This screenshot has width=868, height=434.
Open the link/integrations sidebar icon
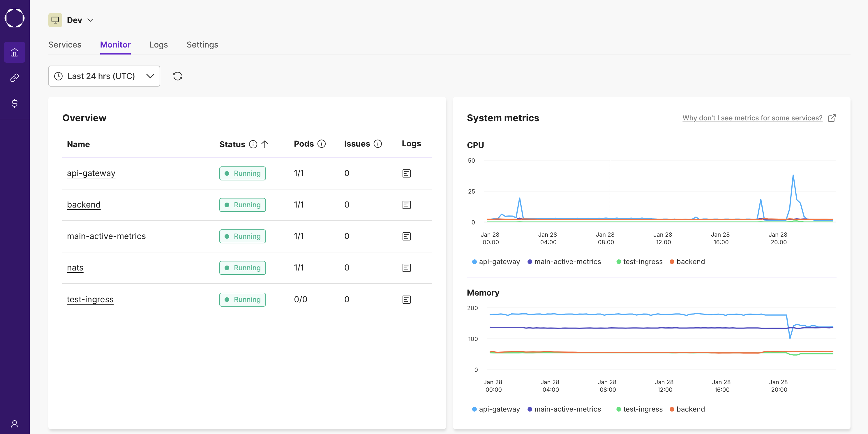(x=15, y=78)
